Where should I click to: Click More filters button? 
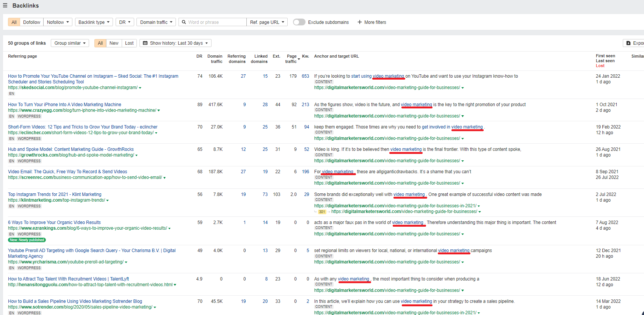pos(372,22)
